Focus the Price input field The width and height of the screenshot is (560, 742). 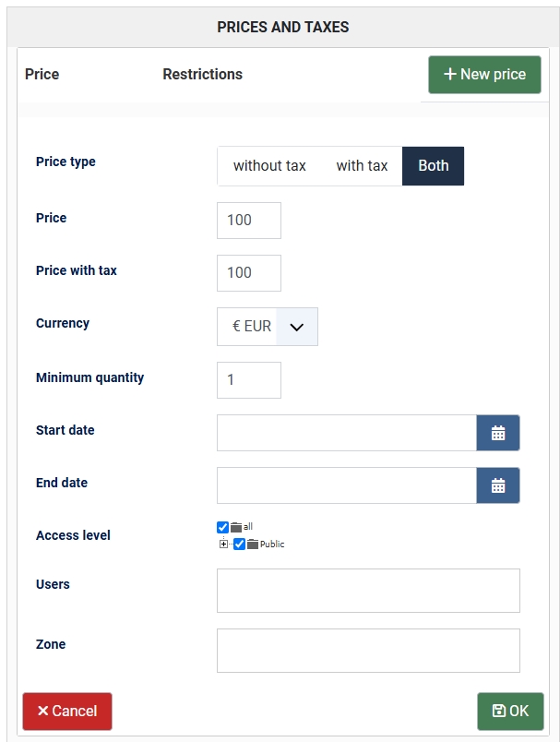click(249, 221)
